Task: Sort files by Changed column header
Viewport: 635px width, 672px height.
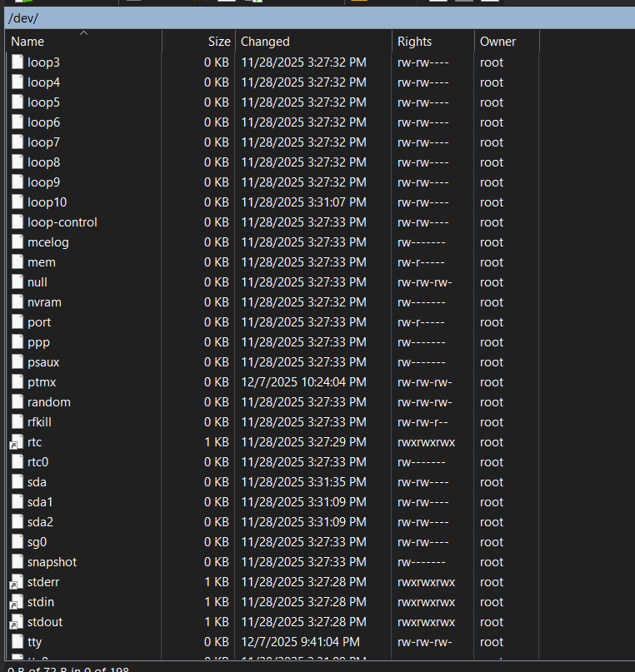Action: coord(265,42)
